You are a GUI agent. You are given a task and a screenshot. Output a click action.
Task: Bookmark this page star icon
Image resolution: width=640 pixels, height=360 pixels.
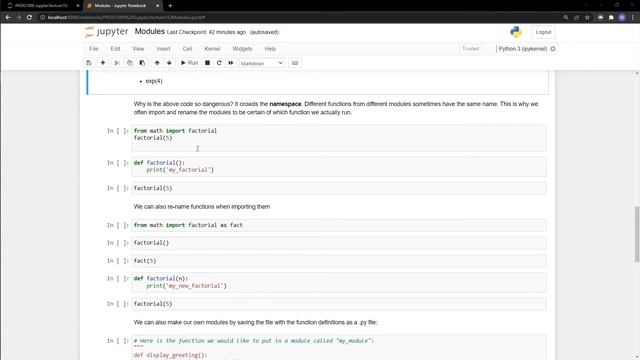(x=587, y=18)
